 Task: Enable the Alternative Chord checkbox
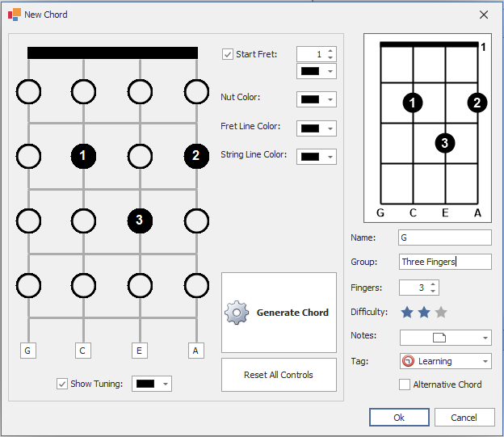coord(405,384)
